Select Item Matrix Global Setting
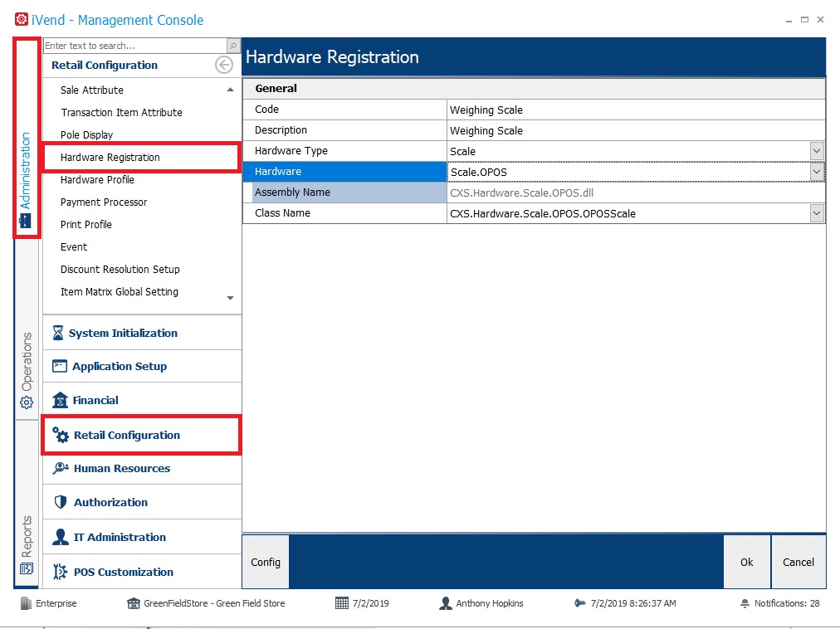This screenshot has width=840, height=629. coord(119,292)
